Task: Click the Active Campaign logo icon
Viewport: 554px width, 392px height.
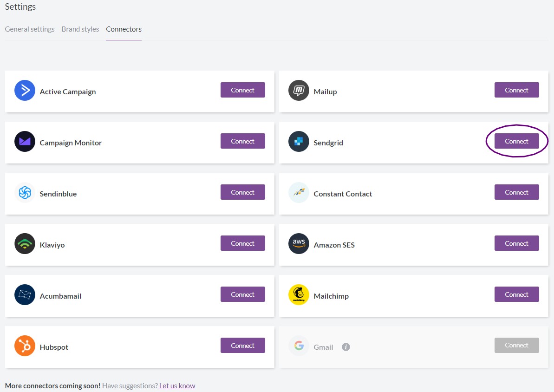Action: coord(25,91)
